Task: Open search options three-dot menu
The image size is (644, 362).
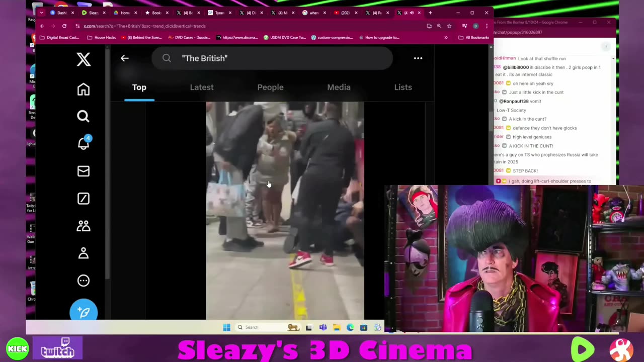Action: pyautogui.click(x=418, y=58)
